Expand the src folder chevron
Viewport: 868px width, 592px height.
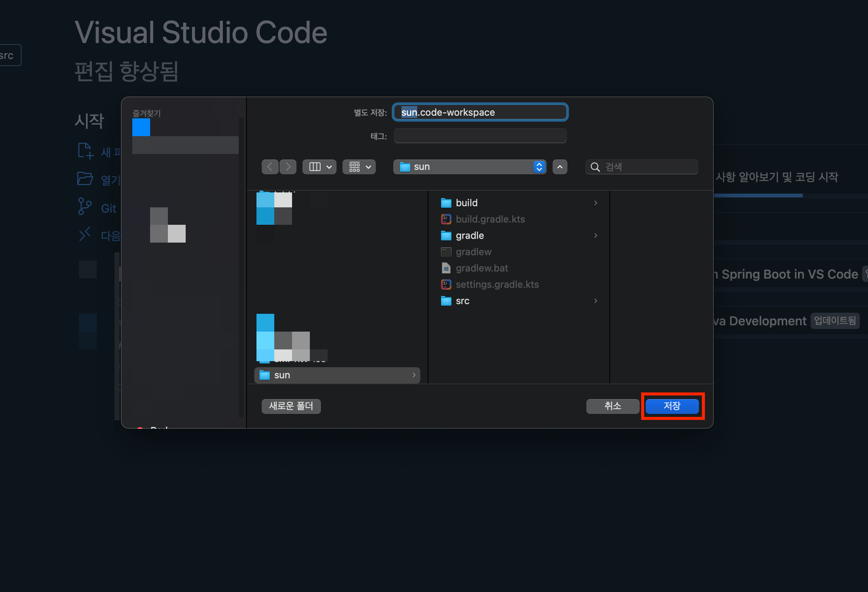pyautogui.click(x=595, y=301)
